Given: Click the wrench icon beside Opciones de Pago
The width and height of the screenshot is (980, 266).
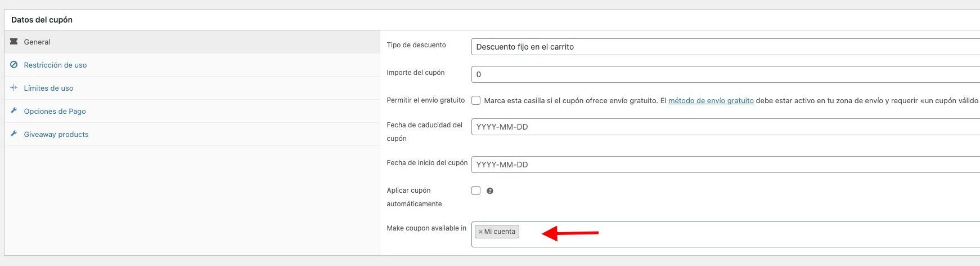Looking at the screenshot, I should [x=14, y=111].
